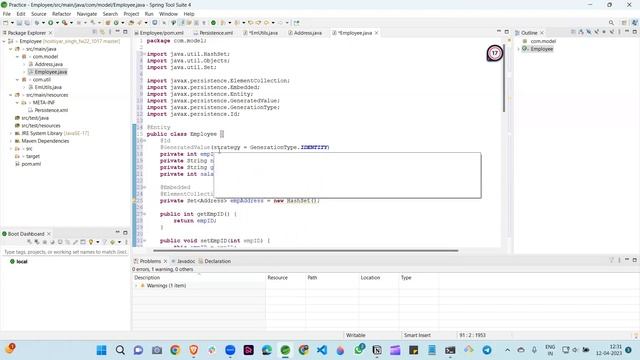Select com.model in Outline view
The image size is (640, 360).
[543, 41]
